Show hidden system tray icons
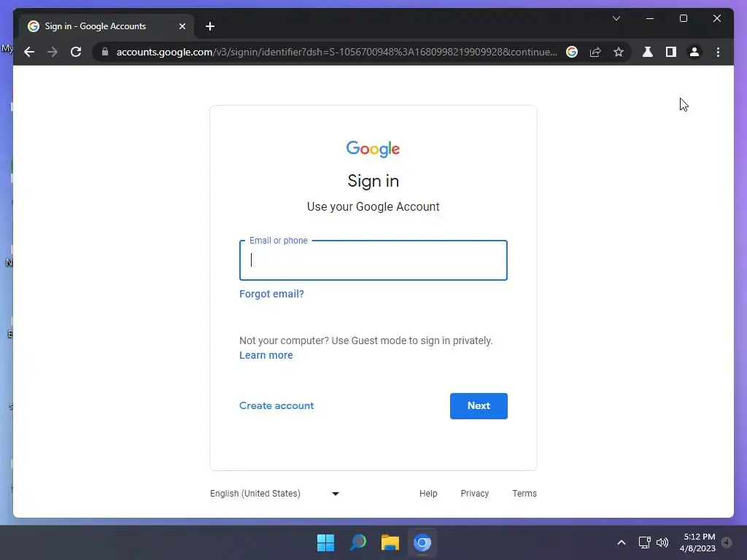 pos(622,542)
